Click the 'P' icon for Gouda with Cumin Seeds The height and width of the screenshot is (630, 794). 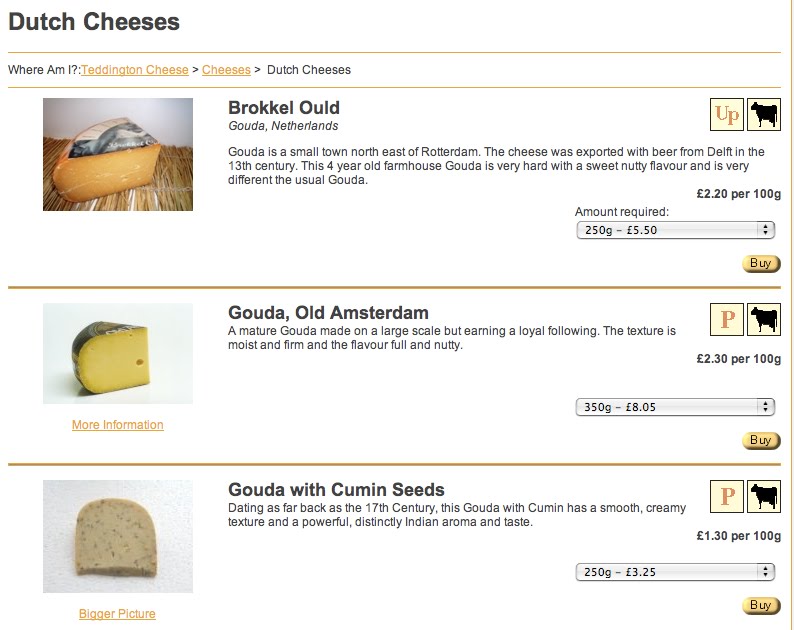tap(727, 497)
